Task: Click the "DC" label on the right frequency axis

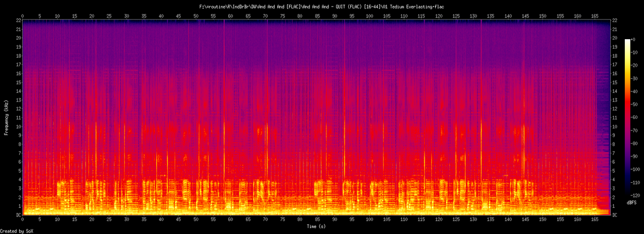Action: coord(616,215)
